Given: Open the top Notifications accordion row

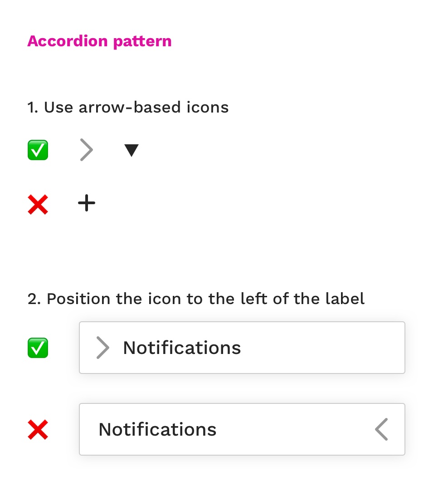Looking at the screenshot, I should coord(242,348).
